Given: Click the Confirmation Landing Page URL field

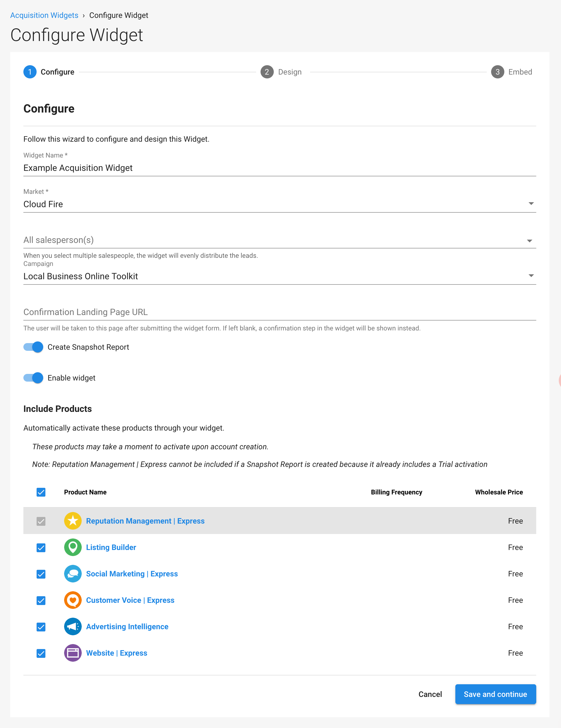Looking at the screenshot, I should coord(280,312).
